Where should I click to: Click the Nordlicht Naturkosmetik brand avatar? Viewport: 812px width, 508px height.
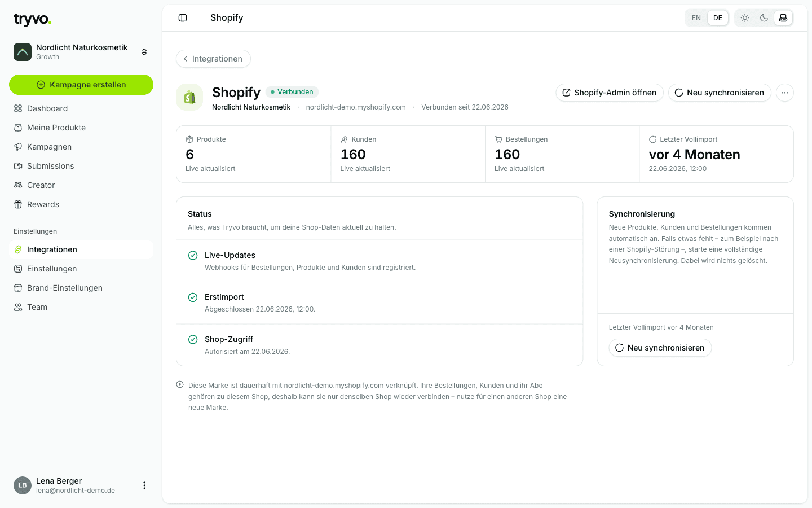23,52
